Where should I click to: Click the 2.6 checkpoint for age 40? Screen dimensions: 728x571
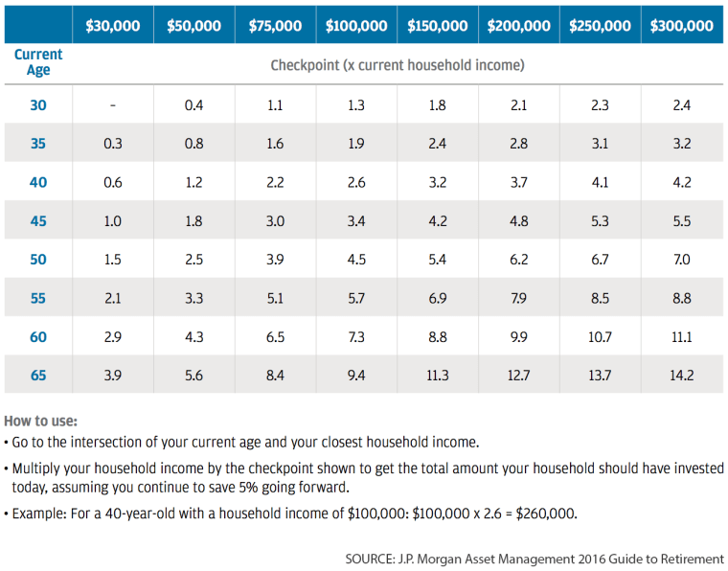356,182
